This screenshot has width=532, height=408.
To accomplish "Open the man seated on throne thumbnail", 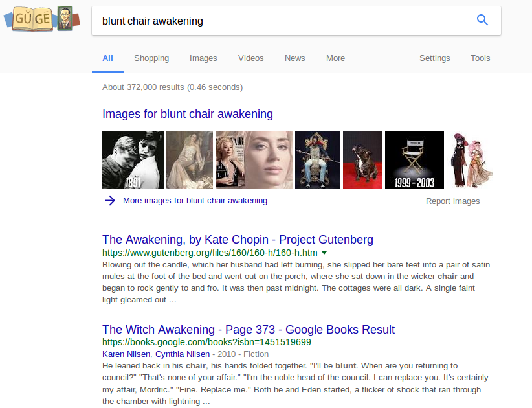I will point(318,160).
